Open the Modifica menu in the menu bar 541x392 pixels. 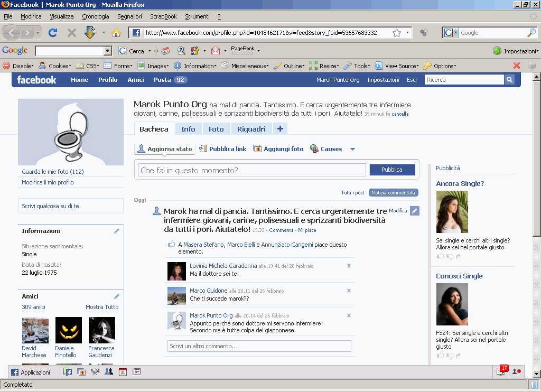pyautogui.click(x=31, y=16)
